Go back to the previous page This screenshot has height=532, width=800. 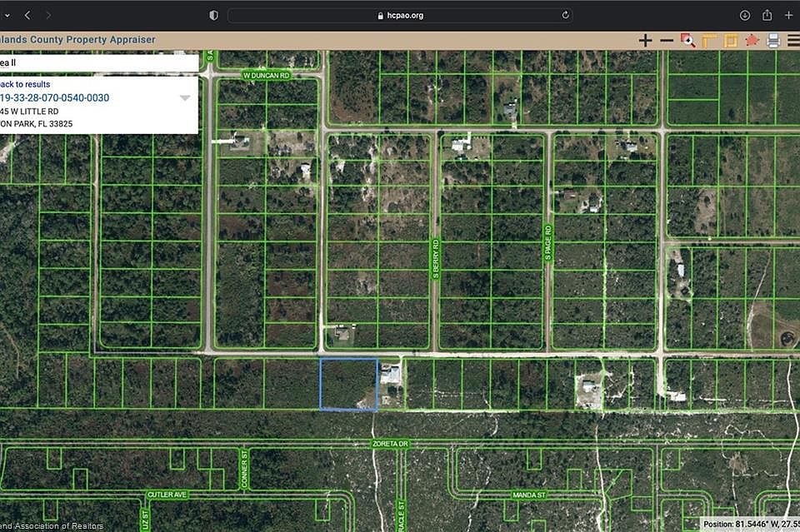[27, 15]
